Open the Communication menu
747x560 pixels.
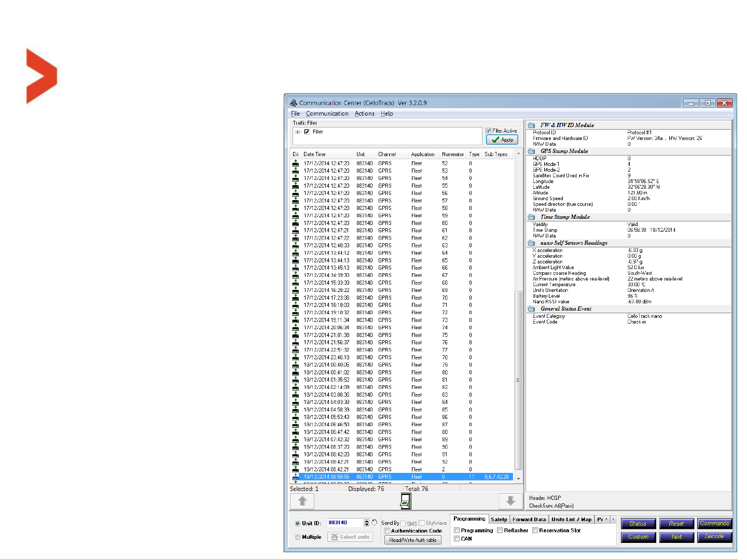point(327,114)
